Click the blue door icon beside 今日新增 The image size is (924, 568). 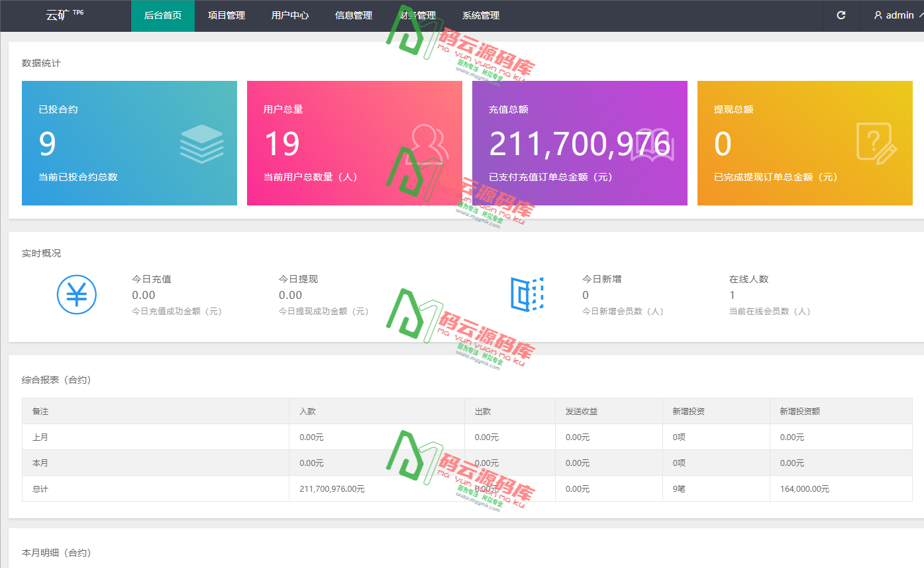pos(527,294)
